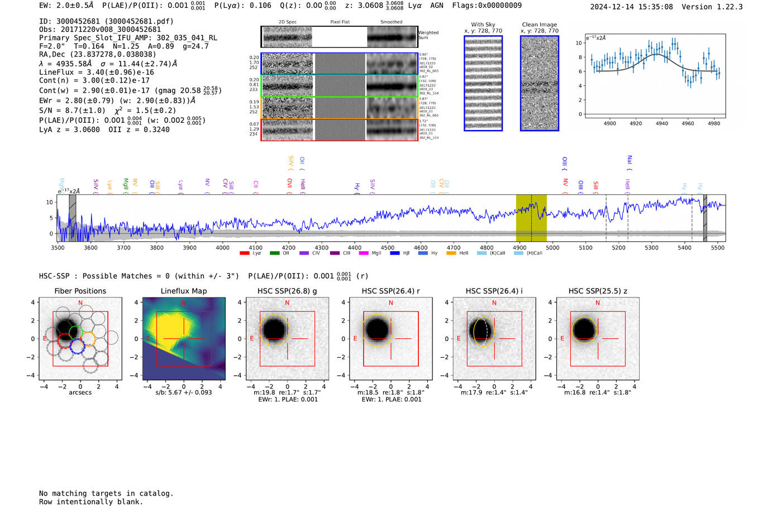Click the 'Smoothed' column heading

coord(392,22)
